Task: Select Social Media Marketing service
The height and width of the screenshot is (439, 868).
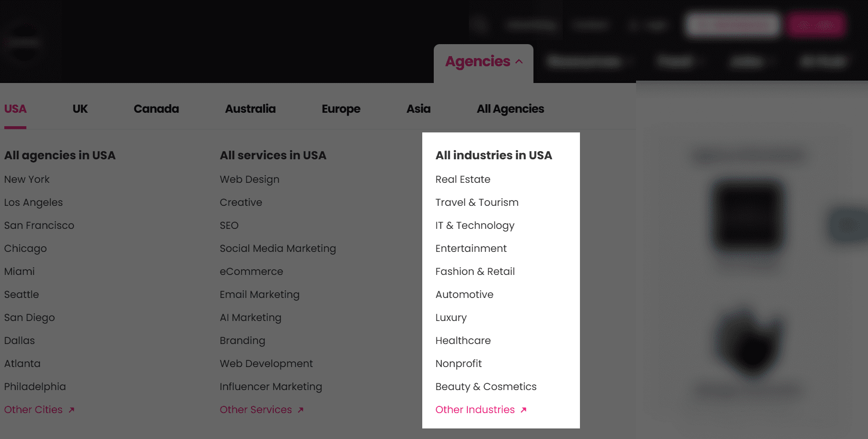Action: 278,249
